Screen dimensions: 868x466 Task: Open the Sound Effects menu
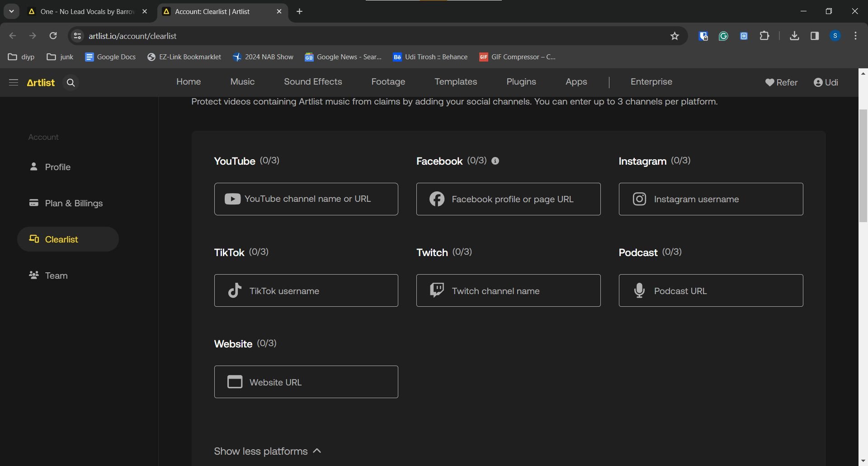click(x=313, y=81)
